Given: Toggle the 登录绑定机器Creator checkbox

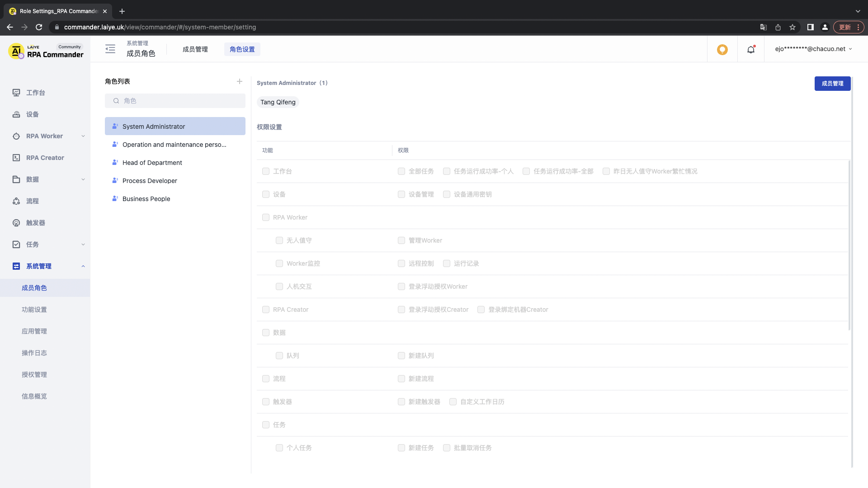Looking at the screenshot, I should tap(481, 310).
